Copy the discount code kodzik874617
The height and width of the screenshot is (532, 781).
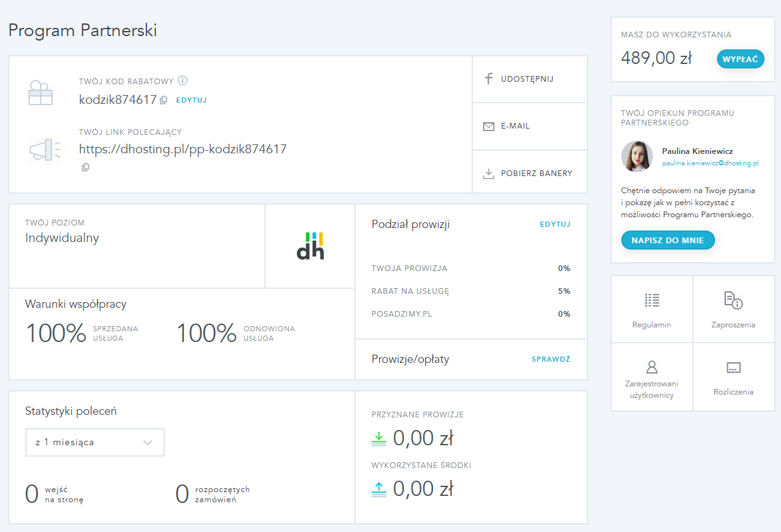(x=164, y=100)
